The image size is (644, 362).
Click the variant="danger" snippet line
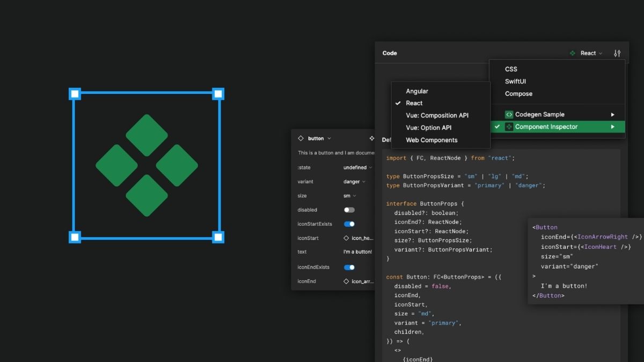click(x=569, y=267)
